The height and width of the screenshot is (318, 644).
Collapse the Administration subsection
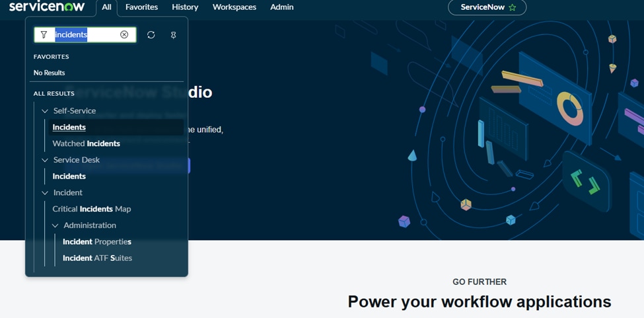click(x=55, y=225)
